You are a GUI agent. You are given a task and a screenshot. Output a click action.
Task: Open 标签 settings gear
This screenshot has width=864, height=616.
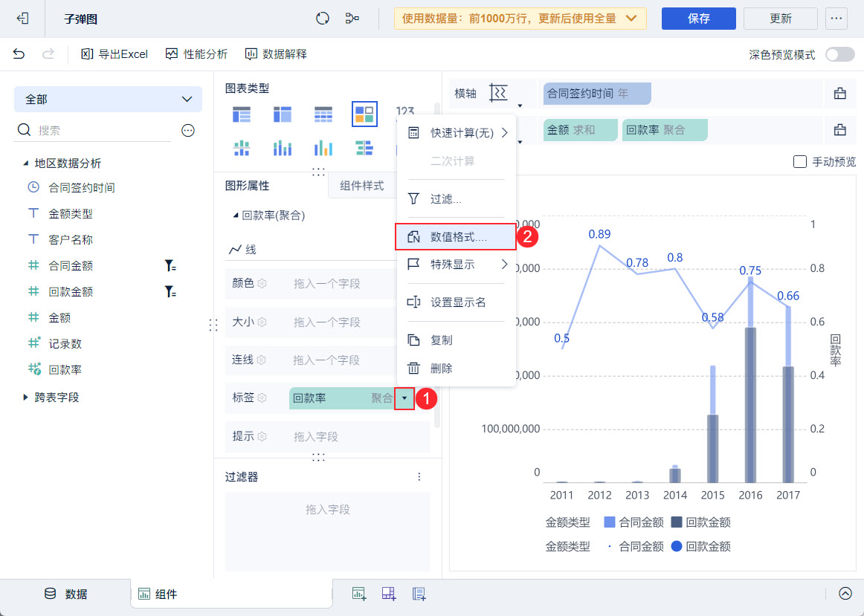pyautogui.click(x=262, y=398)
